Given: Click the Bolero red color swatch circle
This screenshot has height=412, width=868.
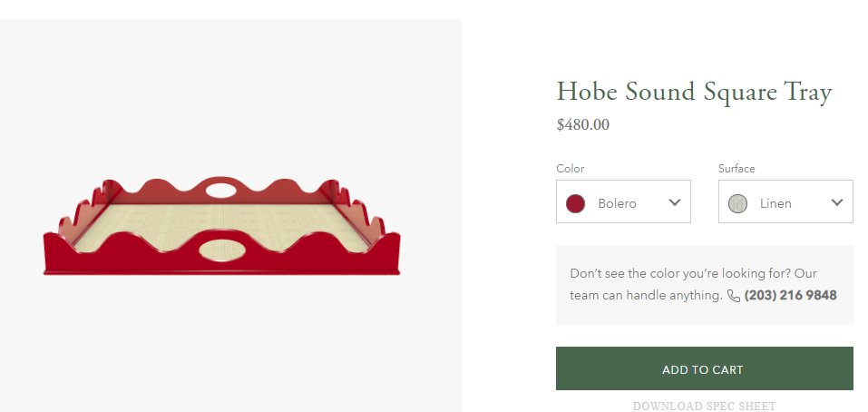Looking at the screenshot, I should [x=575, y=203].
